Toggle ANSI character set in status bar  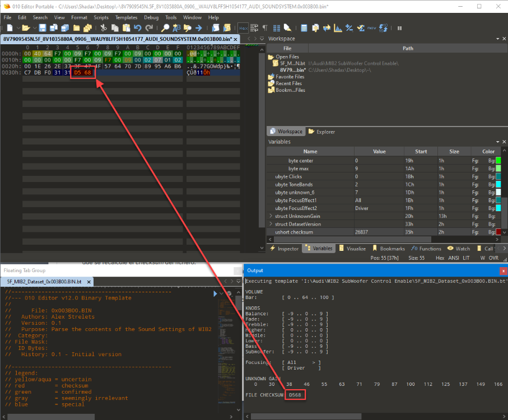454,258
